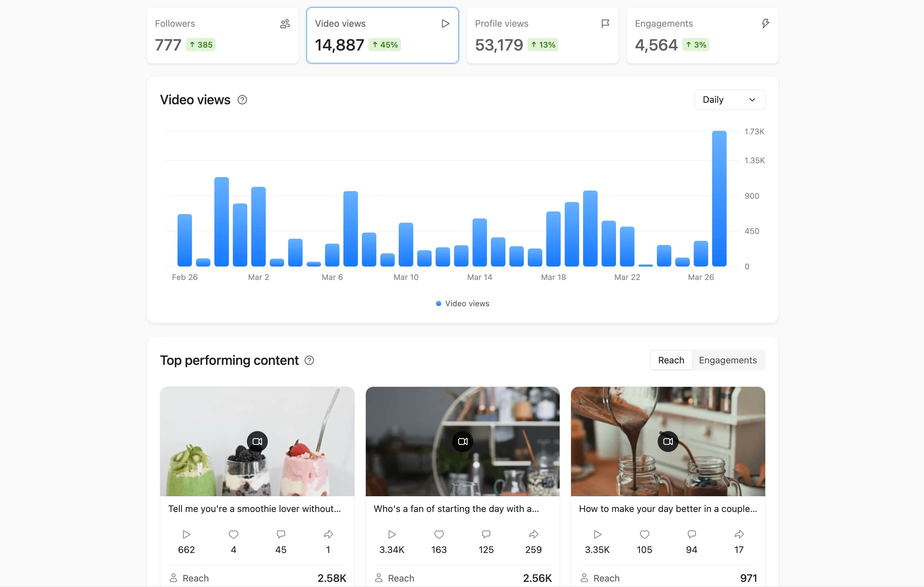Click the Video views play icon

point(445,24)
